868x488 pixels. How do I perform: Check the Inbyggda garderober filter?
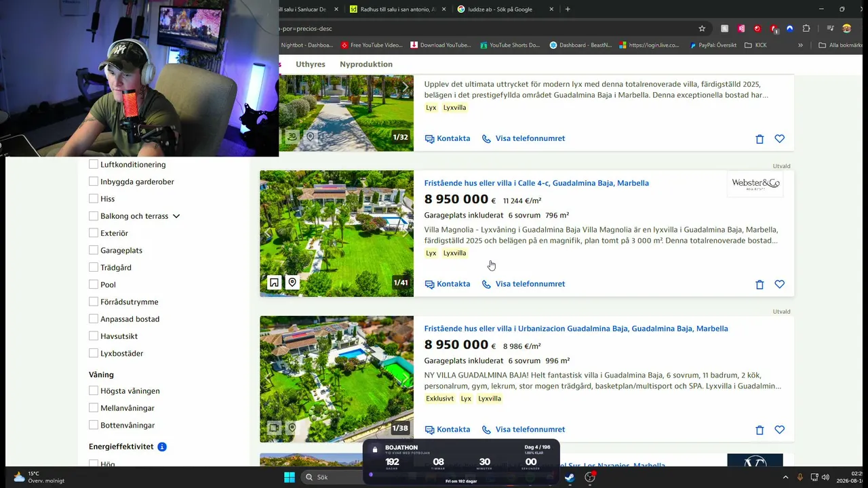coord(94,182)
